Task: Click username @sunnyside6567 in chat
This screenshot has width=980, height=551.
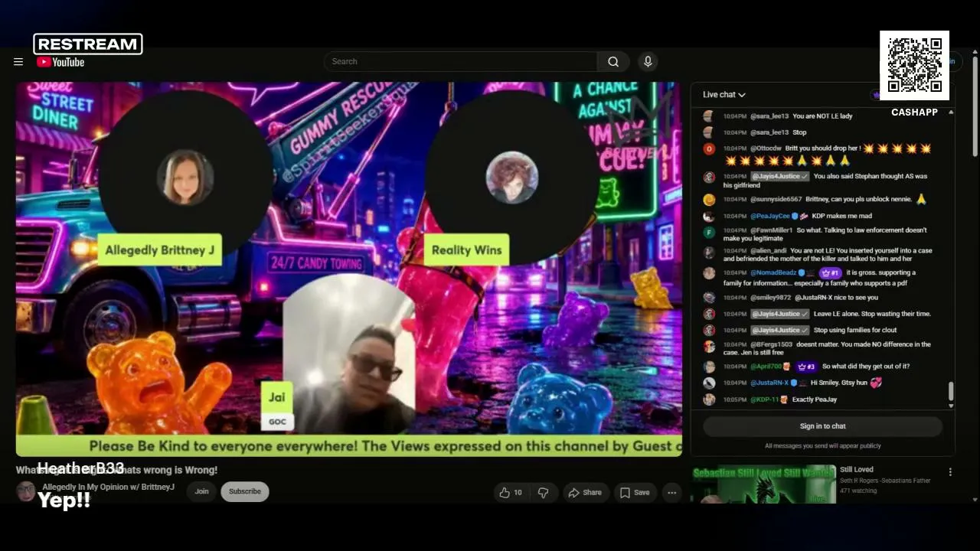Action: coord(776,200)
